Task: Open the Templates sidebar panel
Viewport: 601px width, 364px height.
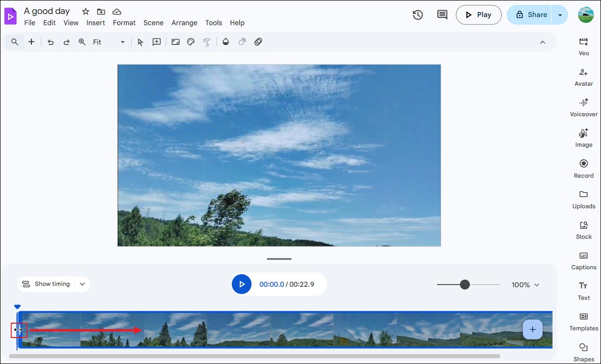Action: click(x=583, y=322)
